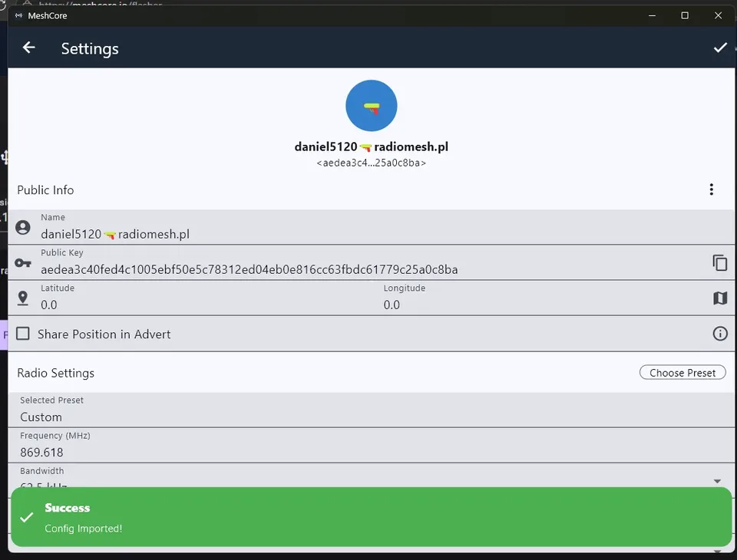Image resolution: width=737 pixels, height=560 pixels.
Task: Edit the Frequency (MHz) field
Action: (x=372, y=446)
